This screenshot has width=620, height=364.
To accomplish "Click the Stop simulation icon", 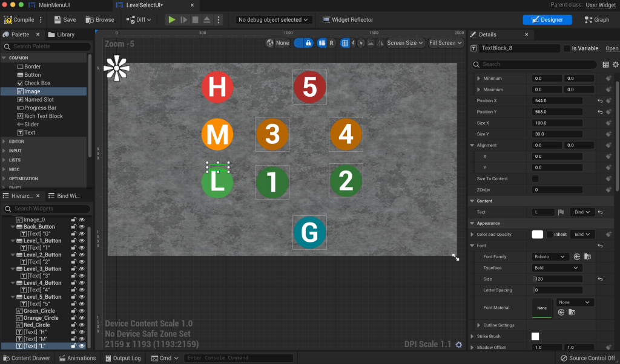I will (195, 19).
